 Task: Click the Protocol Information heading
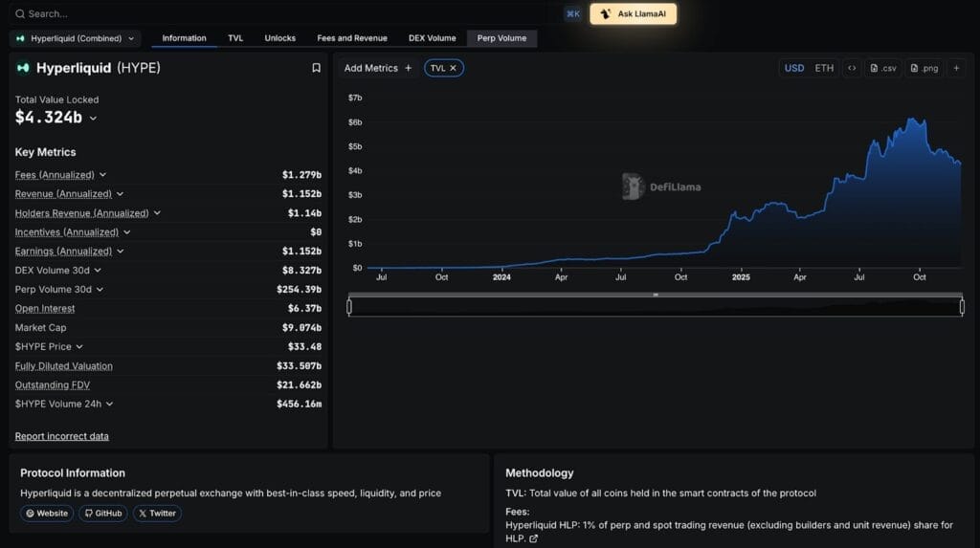tap(73, 473)
